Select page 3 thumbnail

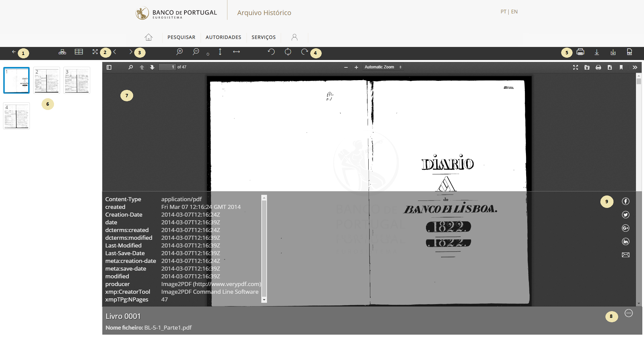click(x=77, y=80)
